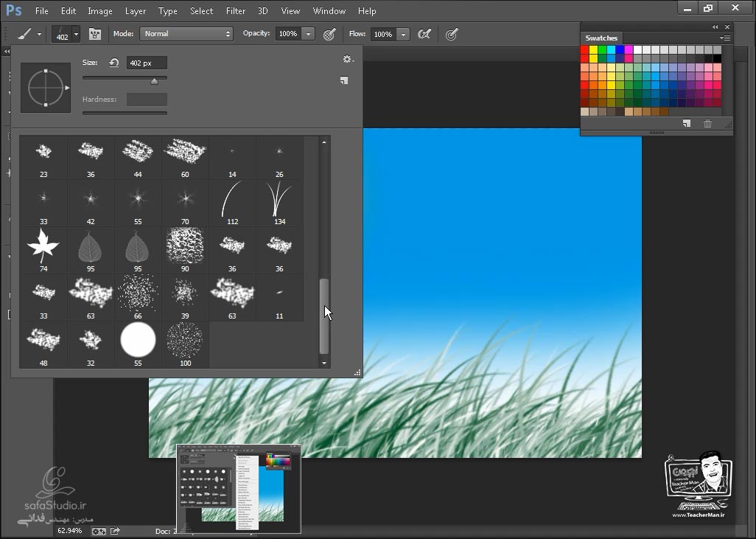
Task: Pick the red swatch in first row
Action: point(585,49)
